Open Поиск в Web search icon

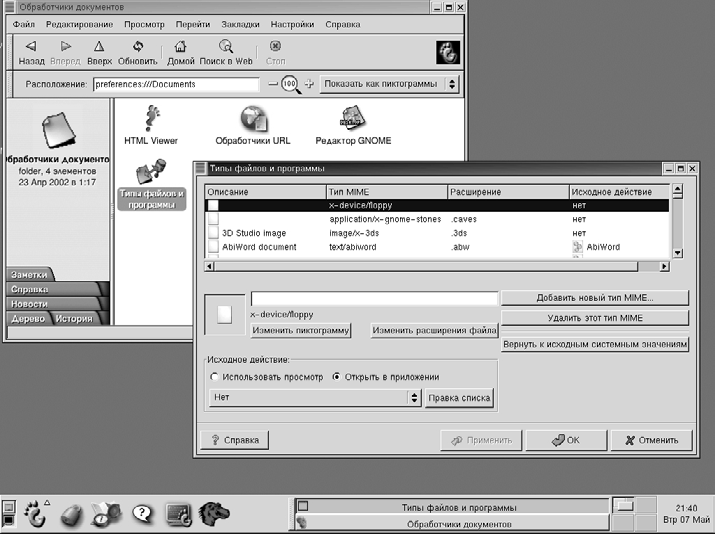click(x=226, y=46)
